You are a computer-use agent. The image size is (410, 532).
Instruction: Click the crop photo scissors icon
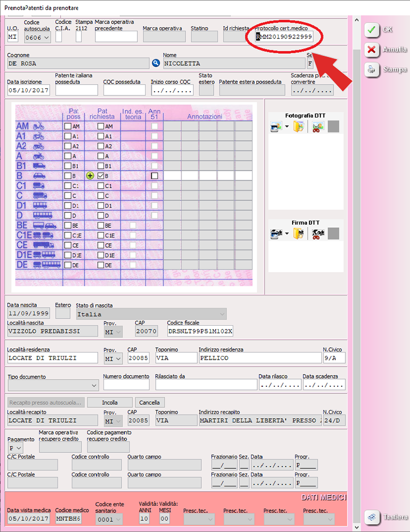tap(317, 127)
